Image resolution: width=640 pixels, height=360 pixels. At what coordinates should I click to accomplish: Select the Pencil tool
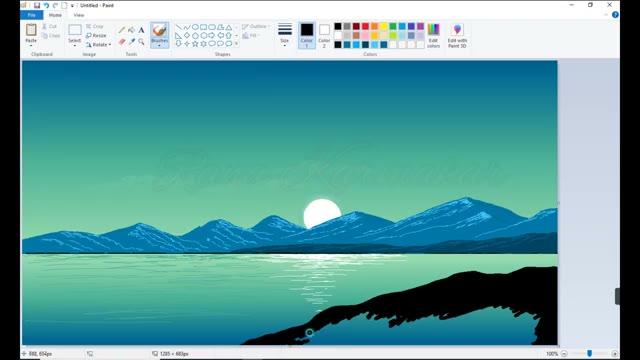tap(122, 30)
